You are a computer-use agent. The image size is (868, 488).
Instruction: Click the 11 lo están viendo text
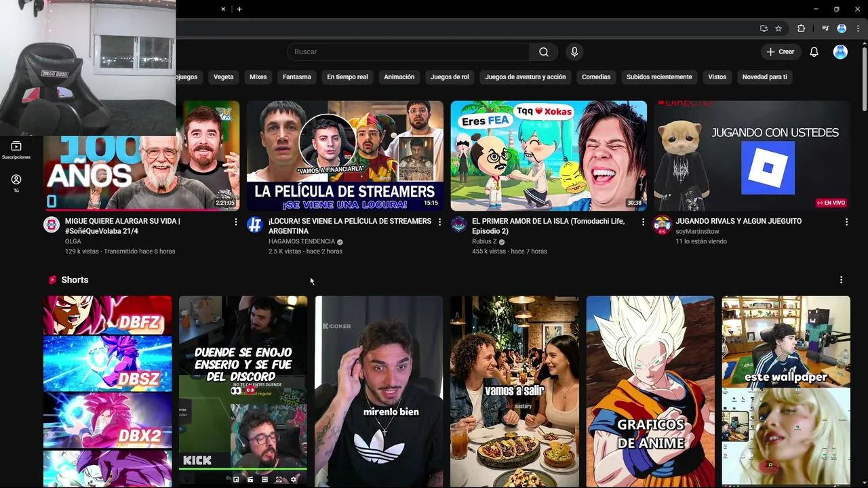[701, 241]
